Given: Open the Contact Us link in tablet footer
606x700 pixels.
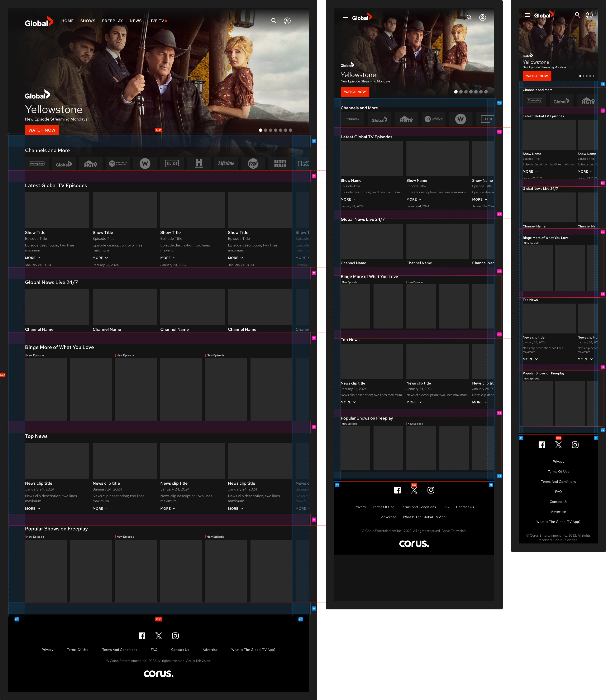Looking at the screenshot, I should click(x=465, y=507).
